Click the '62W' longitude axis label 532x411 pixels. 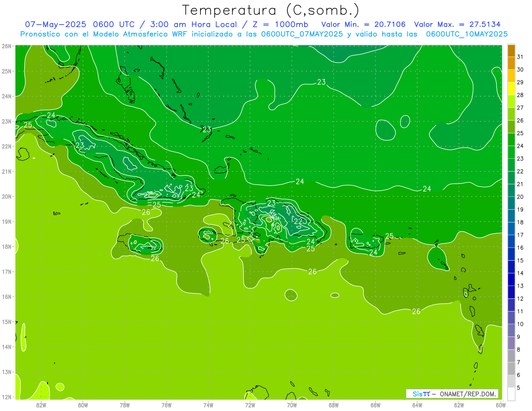tap(459, 404)
